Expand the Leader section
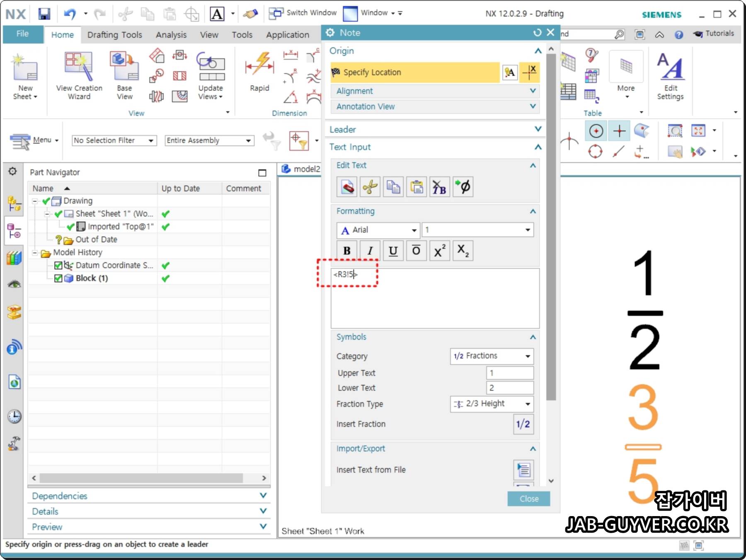This screenshot has height=560, width=746. [x=435, y=130]
